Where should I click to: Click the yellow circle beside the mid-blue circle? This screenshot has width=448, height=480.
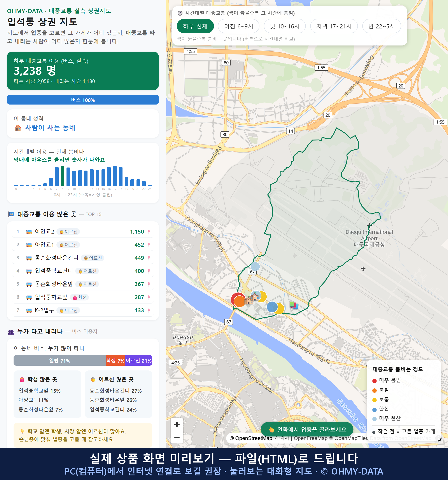pos(281,309)
